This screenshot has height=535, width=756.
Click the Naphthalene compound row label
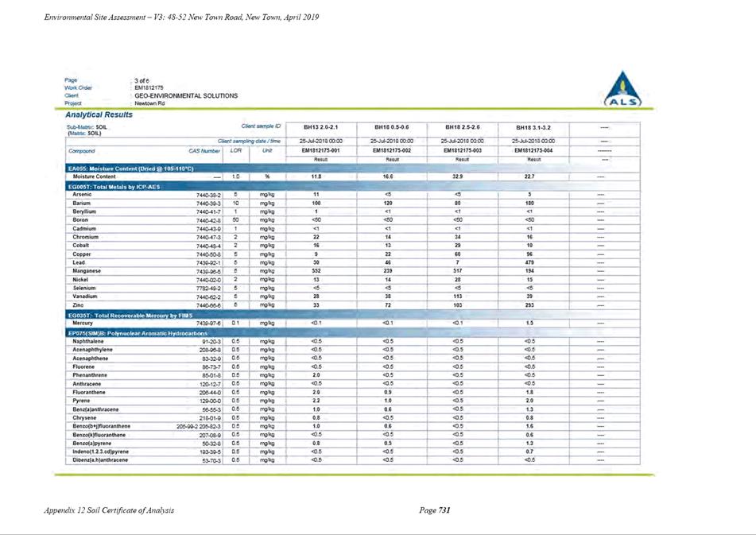click(x=88, y=341)
